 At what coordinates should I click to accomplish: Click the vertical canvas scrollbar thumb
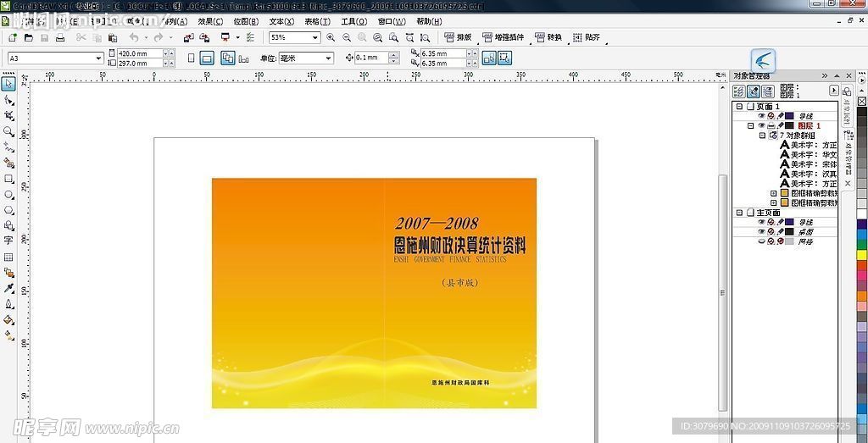pyautogui.click(x=722, y=292)
